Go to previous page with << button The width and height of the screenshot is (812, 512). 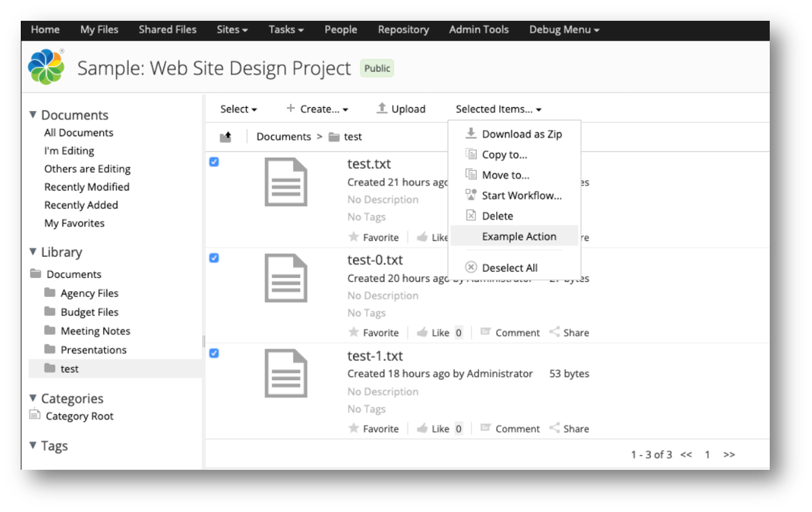click(687, 455)
